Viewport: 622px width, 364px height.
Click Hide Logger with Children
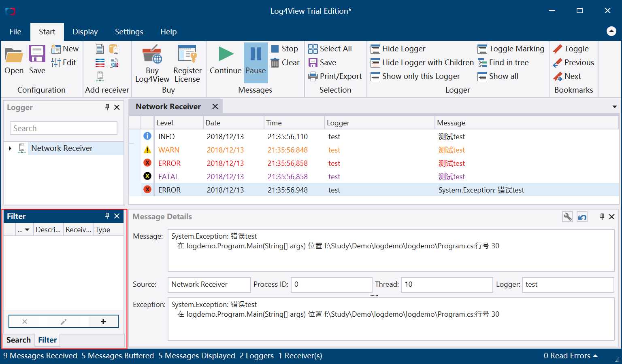click(422, 63)
